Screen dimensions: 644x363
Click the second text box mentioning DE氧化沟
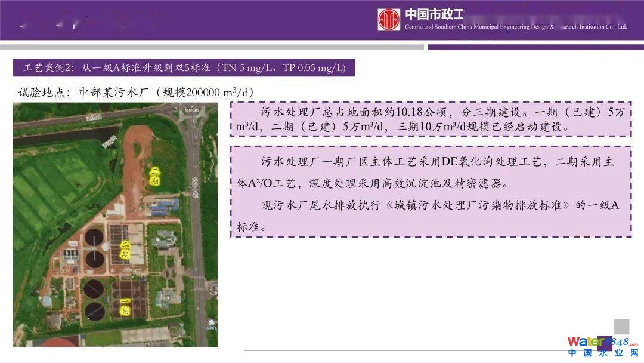[x=430, y=192]
